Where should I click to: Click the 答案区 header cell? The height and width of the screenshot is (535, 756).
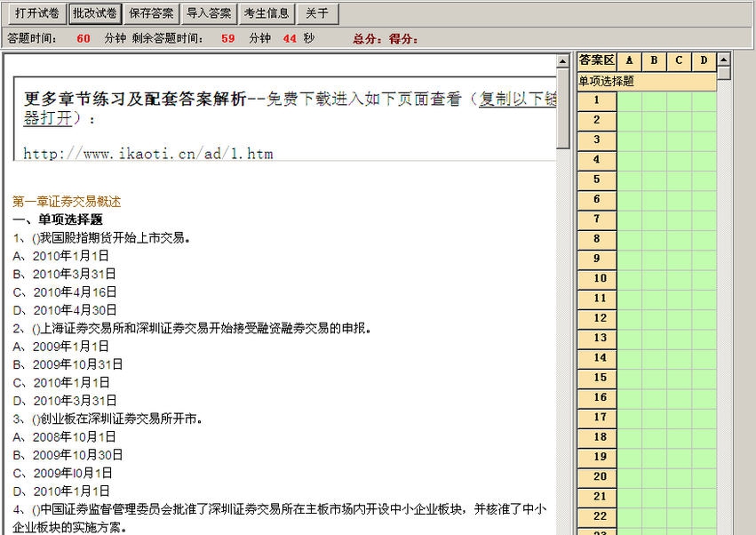tap(597, 60)
